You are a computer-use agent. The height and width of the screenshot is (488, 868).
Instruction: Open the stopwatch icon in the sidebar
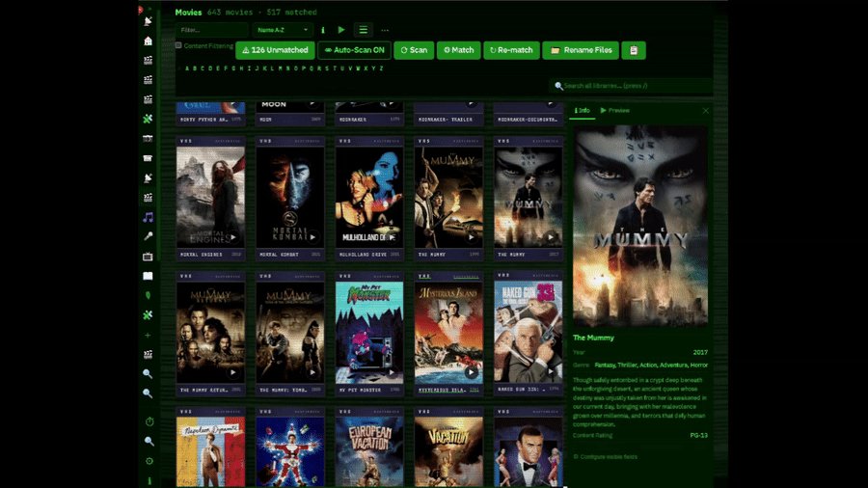(149, 421)
